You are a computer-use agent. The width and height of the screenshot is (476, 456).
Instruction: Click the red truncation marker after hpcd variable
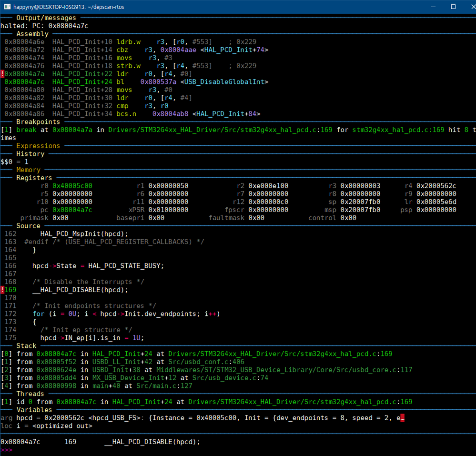402,418
